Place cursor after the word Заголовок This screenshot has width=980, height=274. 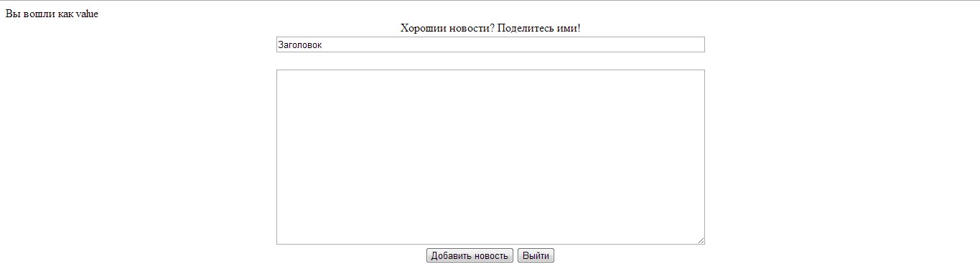click(324, 44)
